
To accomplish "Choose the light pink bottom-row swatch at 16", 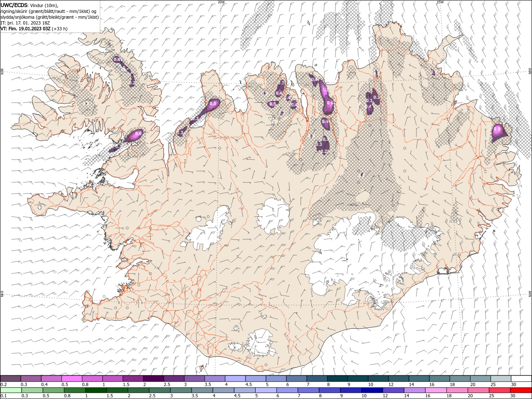I will click(436, 390).
